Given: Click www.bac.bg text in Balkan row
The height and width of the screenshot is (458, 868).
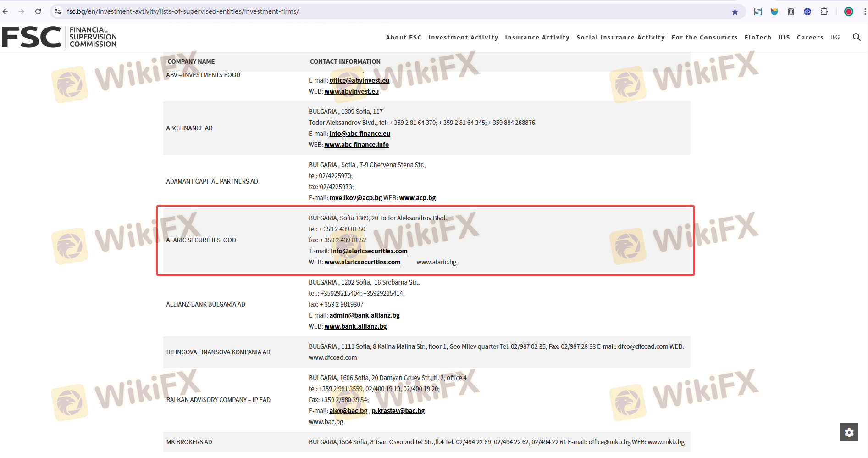Looking at the screenshot, I should tap(326, 422).
